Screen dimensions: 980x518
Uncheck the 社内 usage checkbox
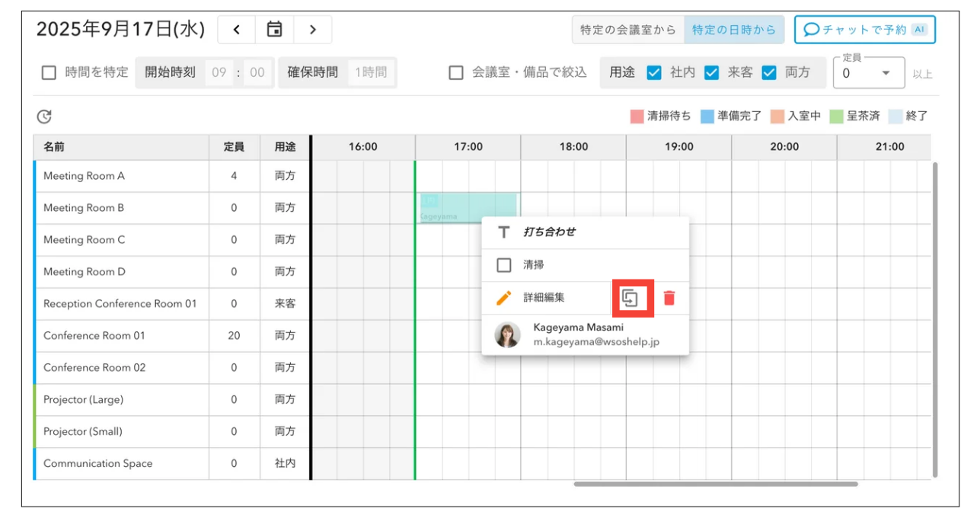coord(653,73)
